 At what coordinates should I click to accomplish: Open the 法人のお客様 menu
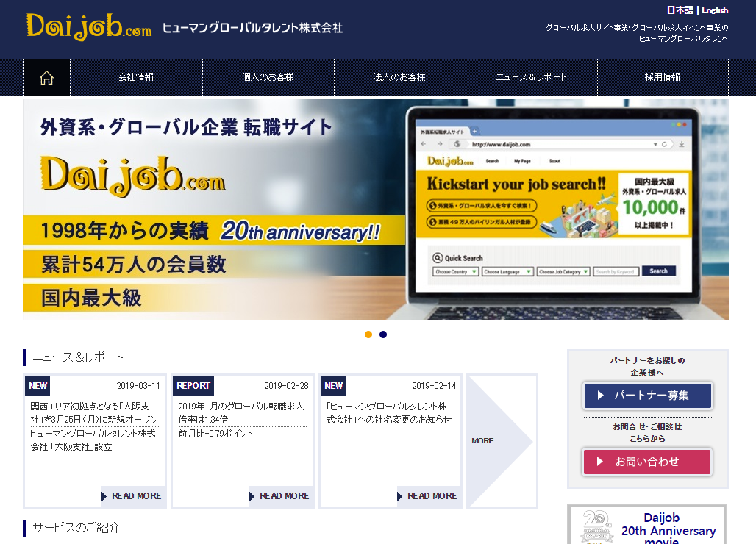pos(399,77)
